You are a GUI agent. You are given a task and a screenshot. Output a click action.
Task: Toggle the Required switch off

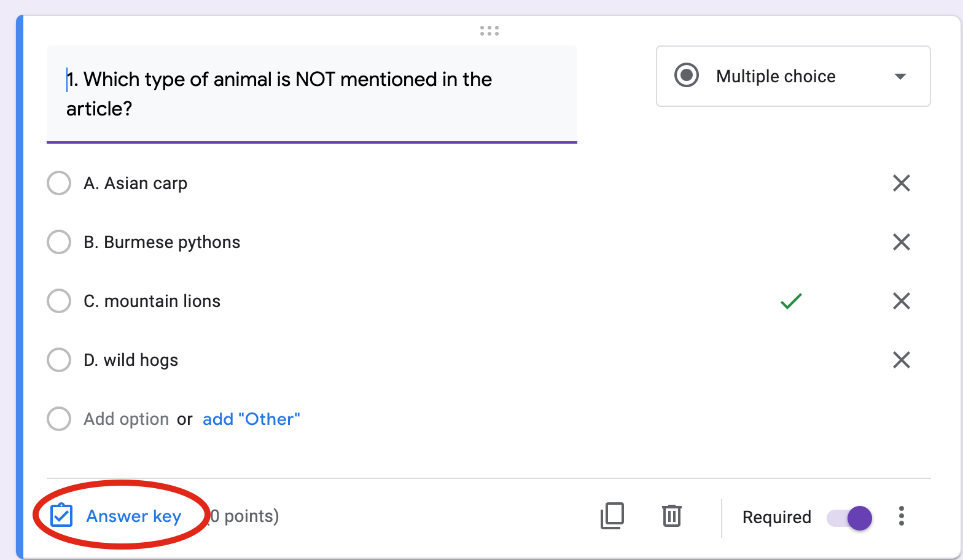(x=850, y=518)
